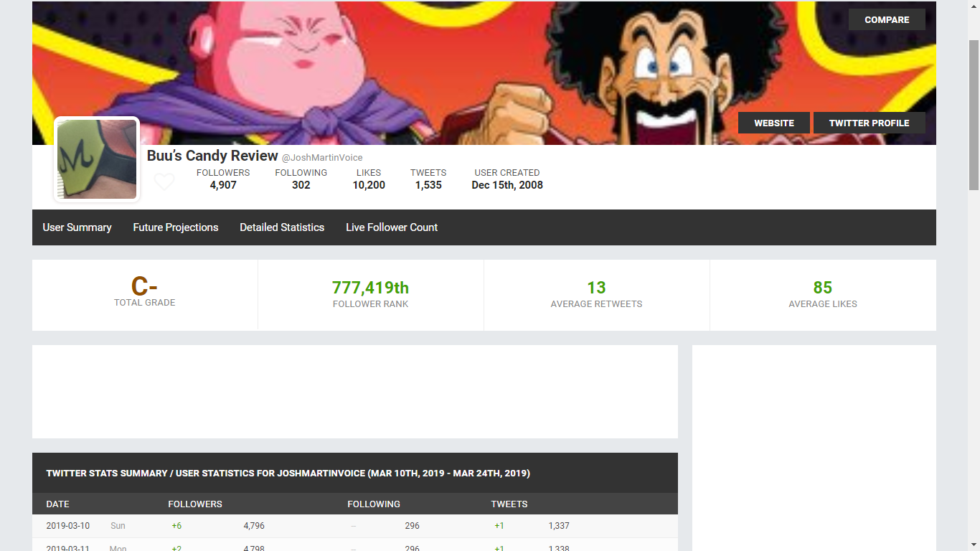Click the 1,337 tweets cell
This screenshot has height=551, width=980.
559,526
